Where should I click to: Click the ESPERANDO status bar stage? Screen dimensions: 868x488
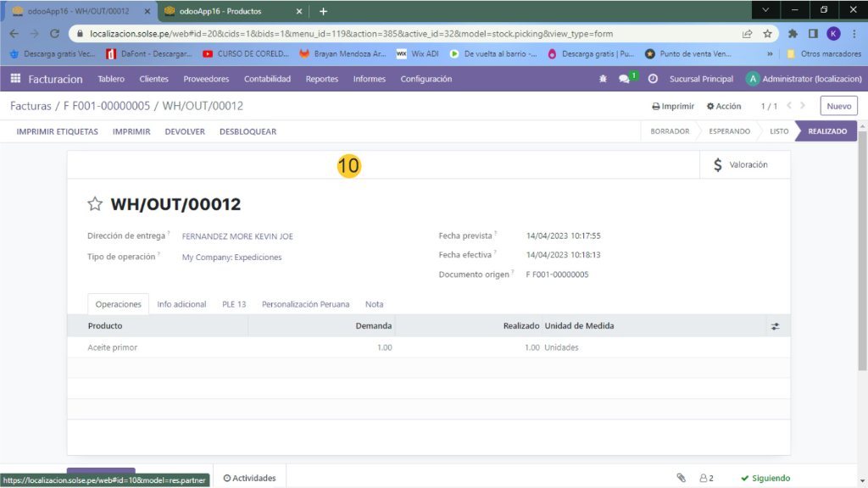point(730,131)
